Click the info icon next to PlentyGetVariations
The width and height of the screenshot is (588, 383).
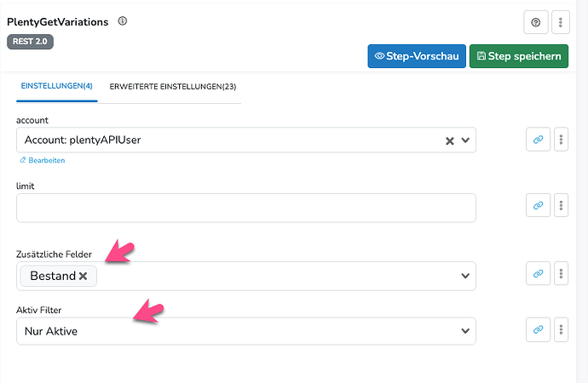tap(123, 21)
